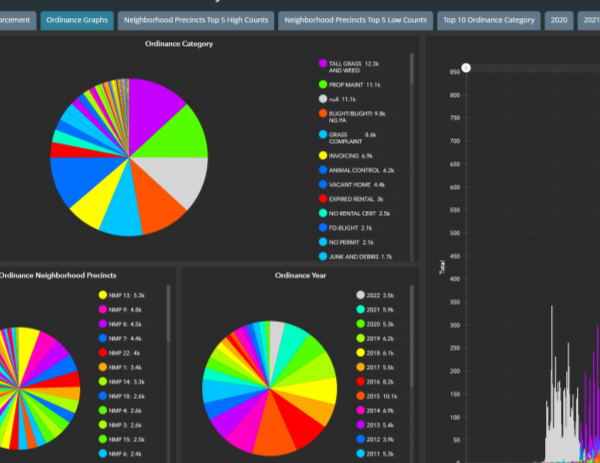The height and width of the screenshot is (463, 600).
Task: Click the Neighborhood Precincts legend scrollbar
Action: click(168, 313)
